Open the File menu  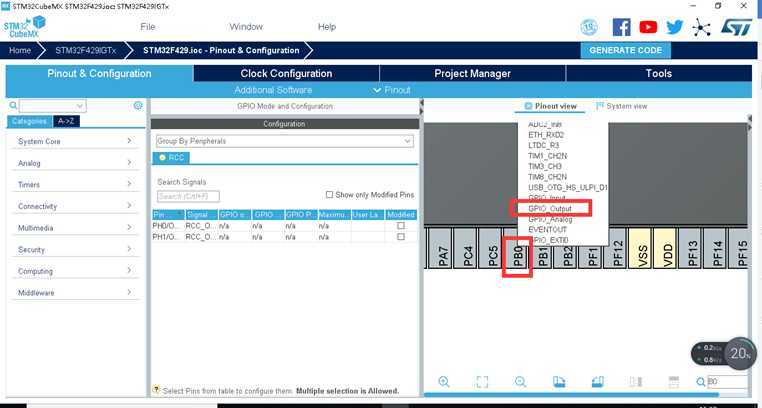coord(148,27)
